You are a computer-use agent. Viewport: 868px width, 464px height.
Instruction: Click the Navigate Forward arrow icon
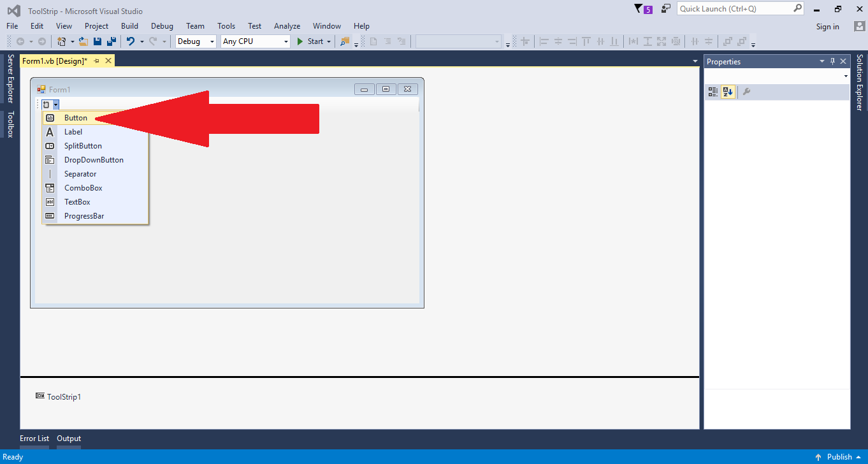pyautogui.click(x=41, y=41)
